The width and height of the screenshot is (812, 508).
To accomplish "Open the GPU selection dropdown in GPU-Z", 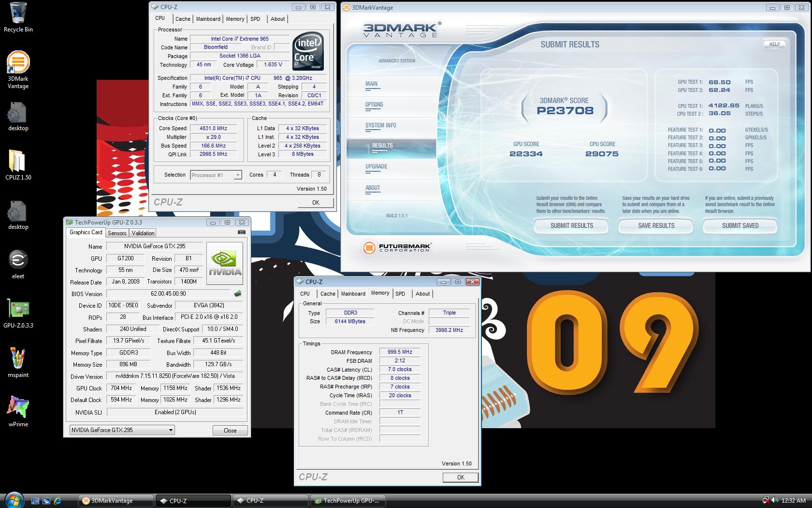I will coord(122,430).
